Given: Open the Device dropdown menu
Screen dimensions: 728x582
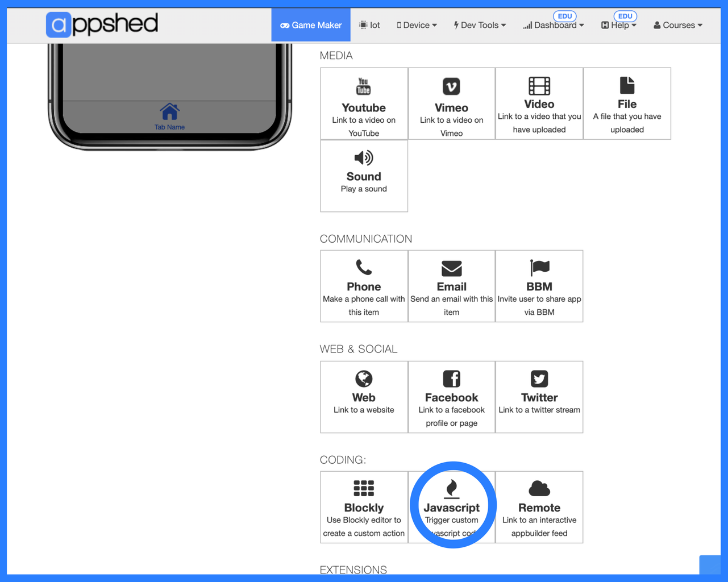Looking at the screenshot, I should [417, 25].
